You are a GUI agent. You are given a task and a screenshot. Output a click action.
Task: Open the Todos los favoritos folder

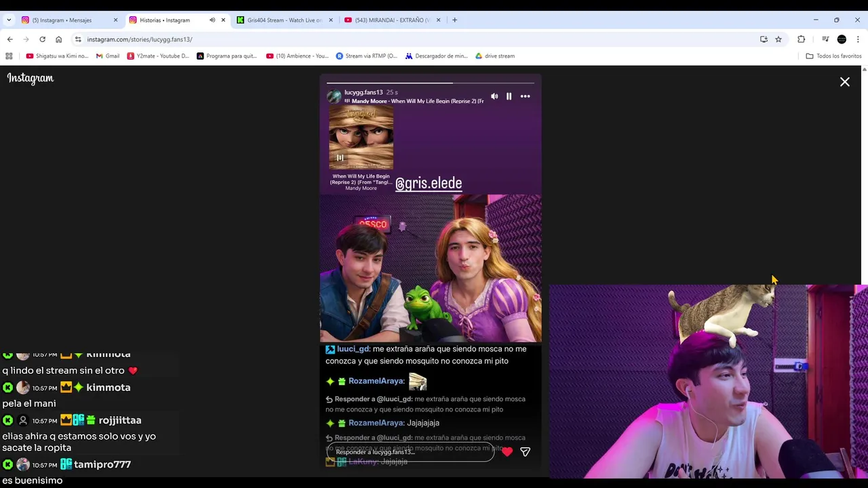[x=833, y=56]
